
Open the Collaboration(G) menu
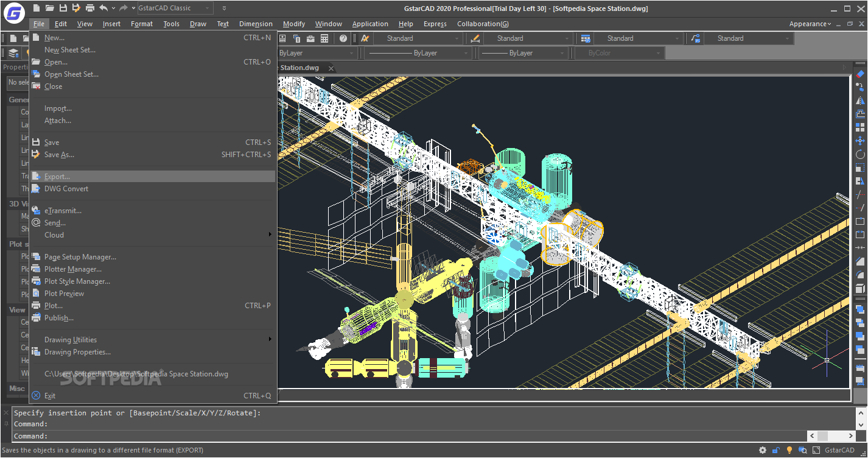click(x=483, y=24)
